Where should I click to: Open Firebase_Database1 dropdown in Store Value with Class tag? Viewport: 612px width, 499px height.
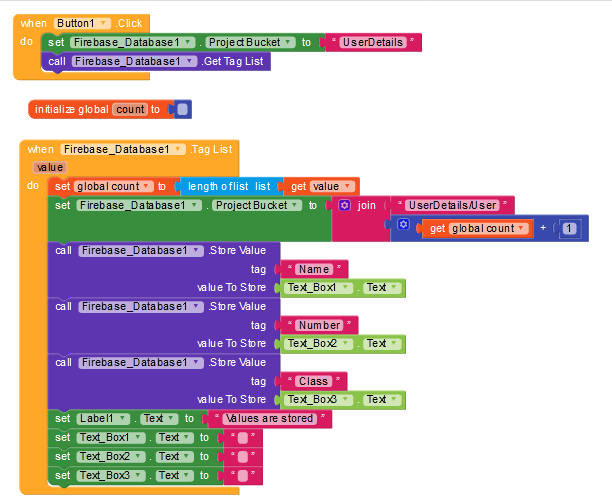(141, 363)
